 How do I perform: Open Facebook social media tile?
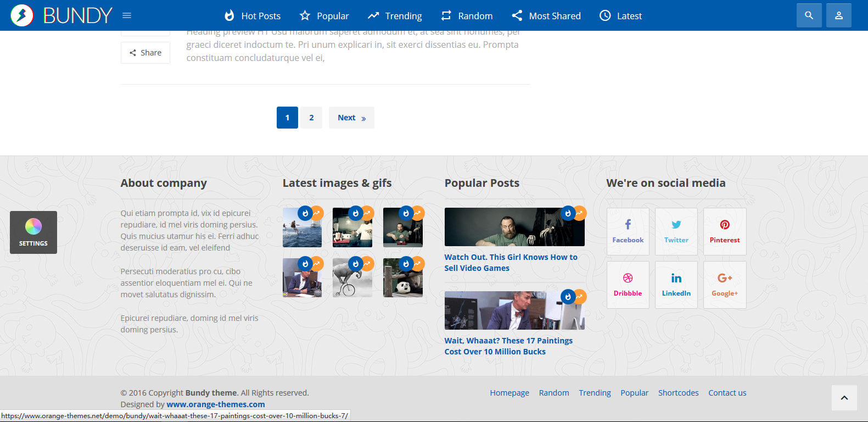point(628,231)
